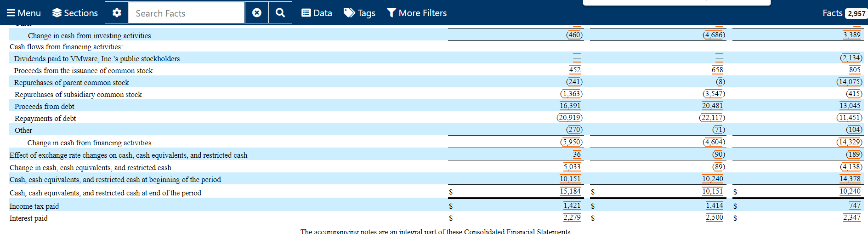
Task: Select exchange rate effect value 36
Action: point(577,154)
